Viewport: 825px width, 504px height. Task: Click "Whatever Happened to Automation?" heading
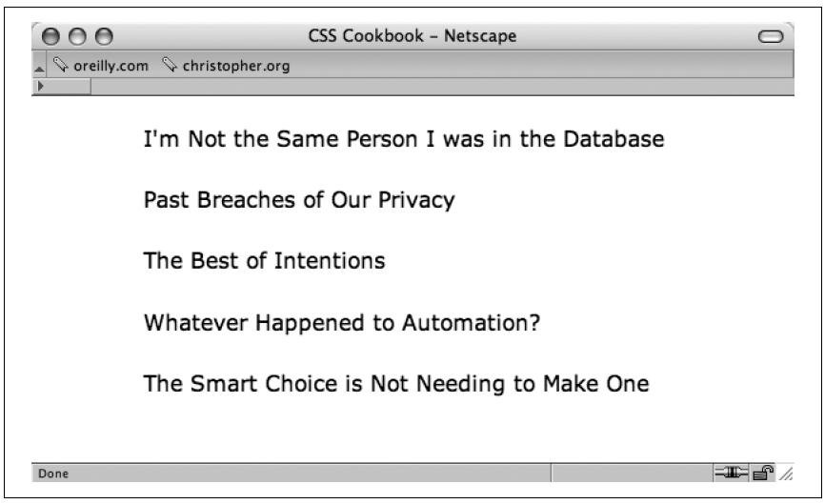(342, 322)
